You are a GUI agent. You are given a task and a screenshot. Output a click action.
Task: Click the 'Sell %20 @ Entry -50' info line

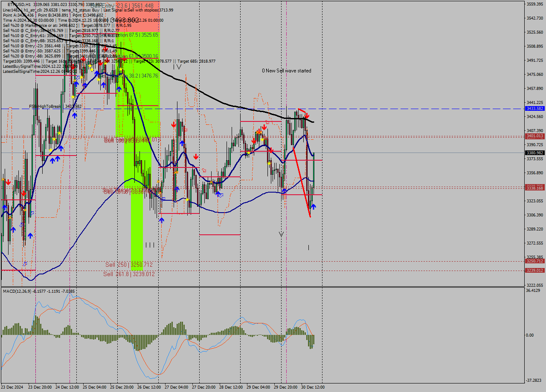[x=60, y=51]
